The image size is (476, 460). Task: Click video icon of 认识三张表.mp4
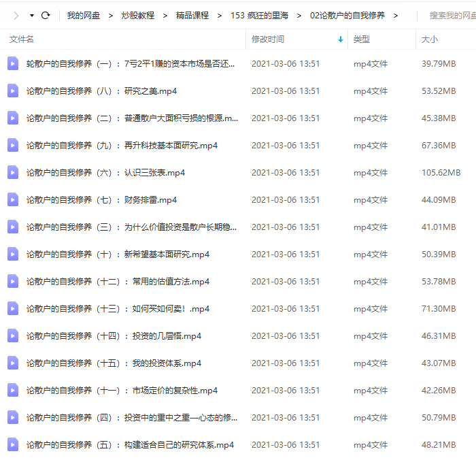pyautogui.click(x=13, y=172)
